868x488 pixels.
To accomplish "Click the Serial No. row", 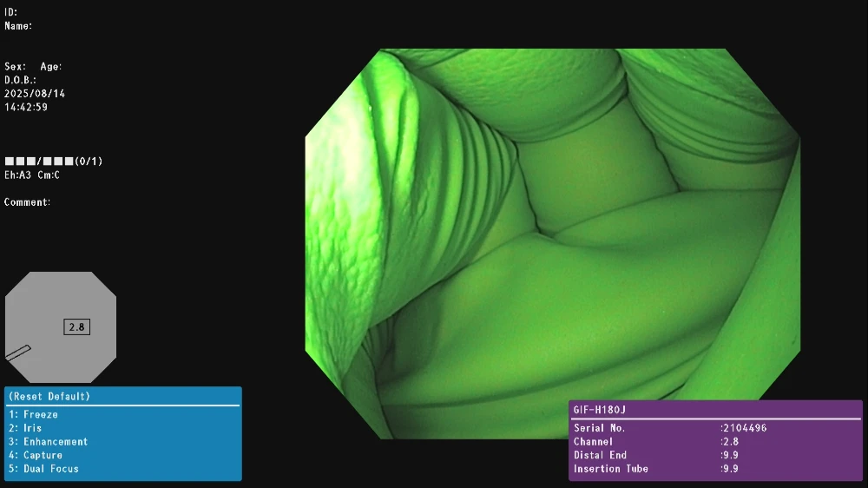I will click(668, 428).
